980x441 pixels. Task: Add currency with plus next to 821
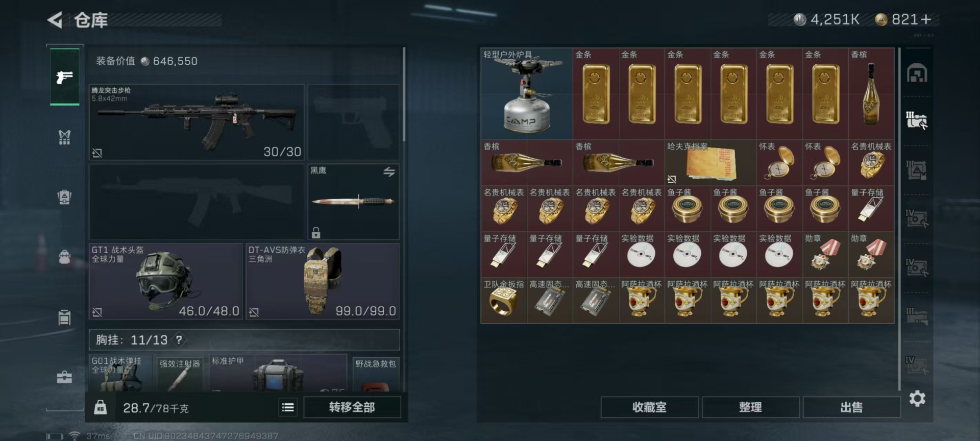[x=926, y=19]
